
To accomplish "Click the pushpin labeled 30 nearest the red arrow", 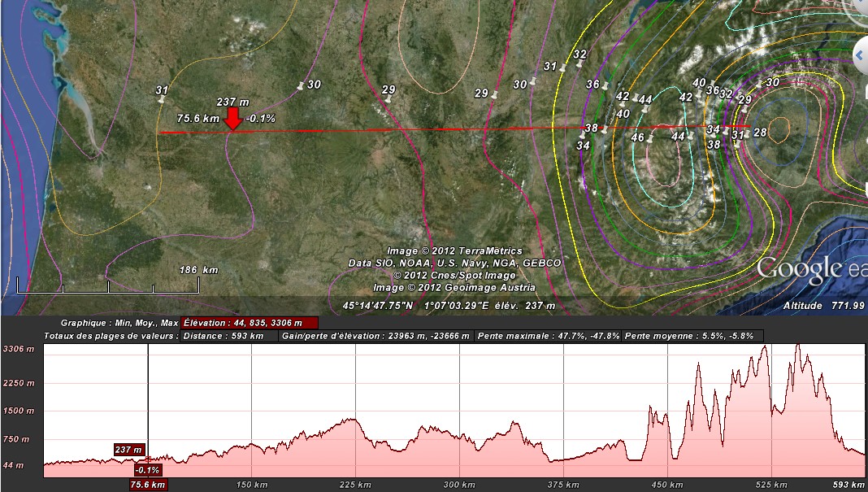I will pyautogui.click(x=301, y=85).
